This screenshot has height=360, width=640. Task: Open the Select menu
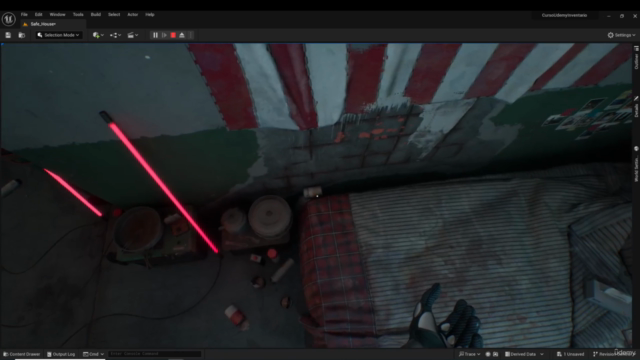point(114,15)
